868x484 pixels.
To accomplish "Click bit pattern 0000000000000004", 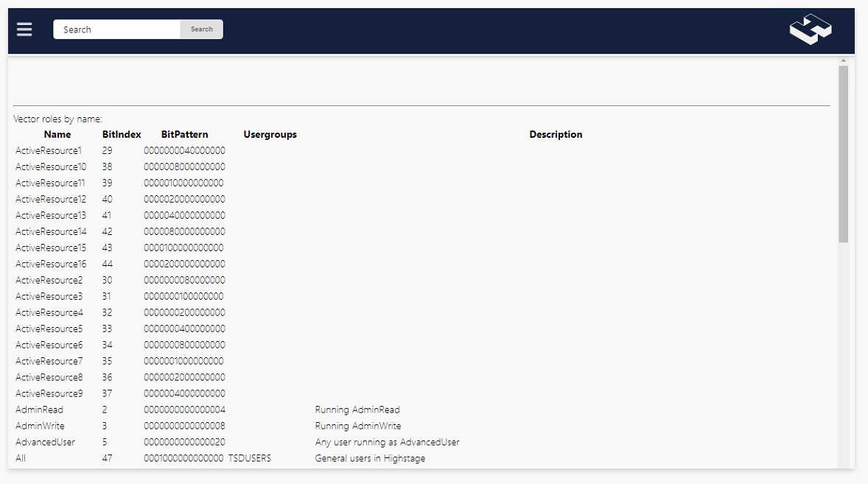I will [x=185, y=410].
